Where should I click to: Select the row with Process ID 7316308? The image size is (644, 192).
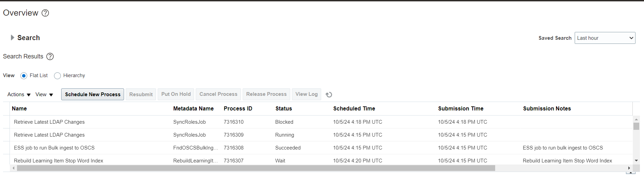tap(233, 148)
